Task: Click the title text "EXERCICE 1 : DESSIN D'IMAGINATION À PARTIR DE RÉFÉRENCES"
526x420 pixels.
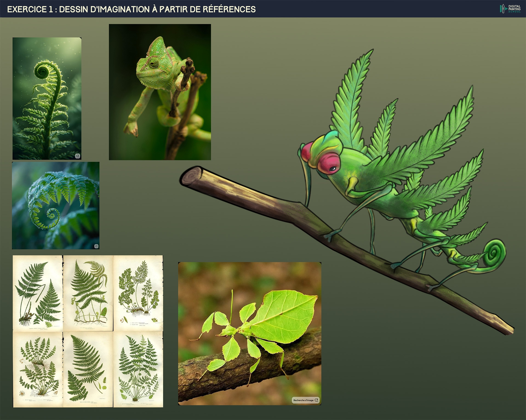Action: point(131,9)
